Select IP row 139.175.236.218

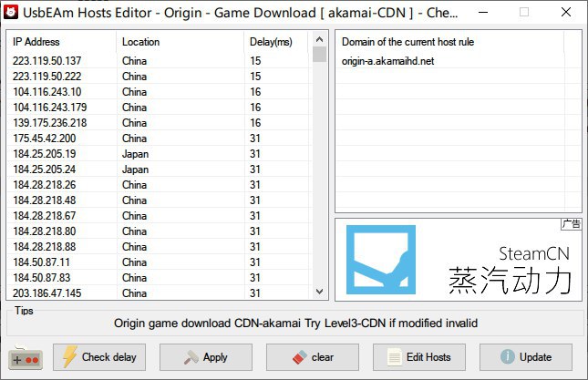point(49,122)
